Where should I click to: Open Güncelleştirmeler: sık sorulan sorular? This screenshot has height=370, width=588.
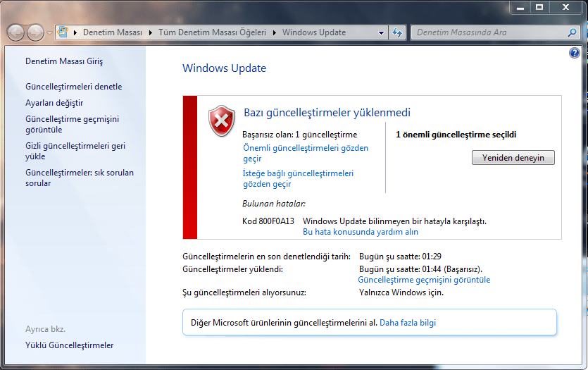click(x=80, y=178)
